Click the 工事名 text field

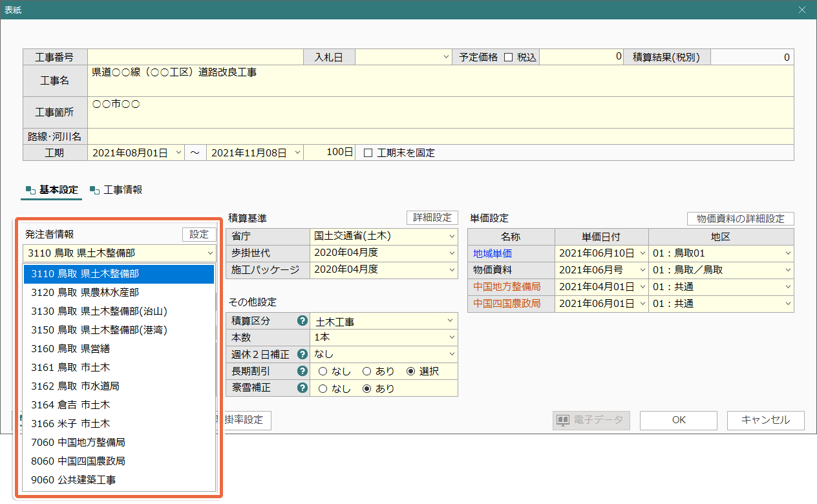pos(441,81)
